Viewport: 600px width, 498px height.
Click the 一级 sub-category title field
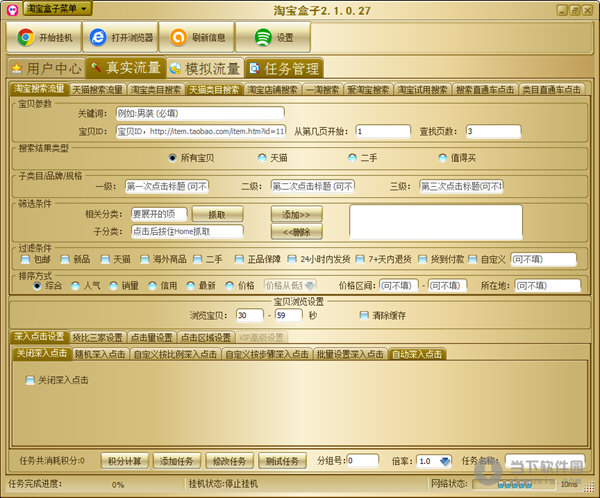coord(167,186)
